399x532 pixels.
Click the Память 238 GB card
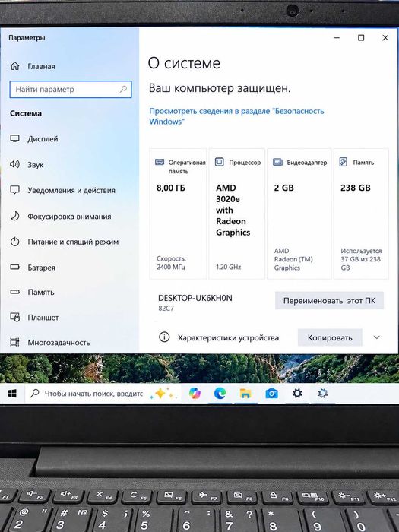(x=361, y=214)
